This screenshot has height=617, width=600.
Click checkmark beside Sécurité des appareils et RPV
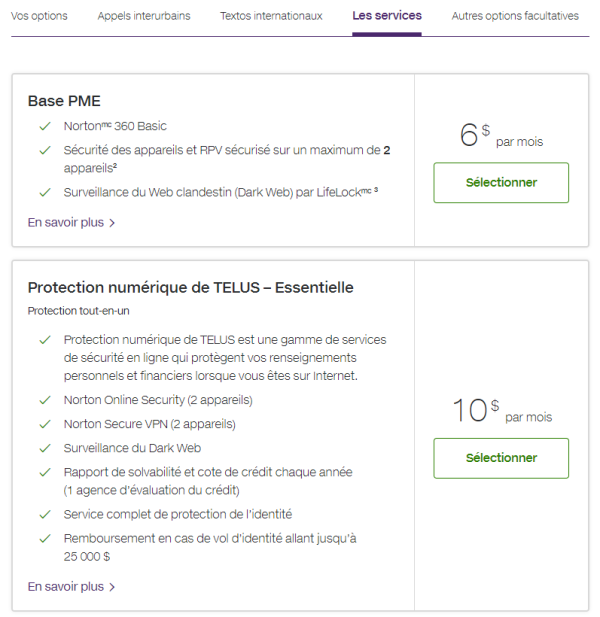click(x=44, y=151)
